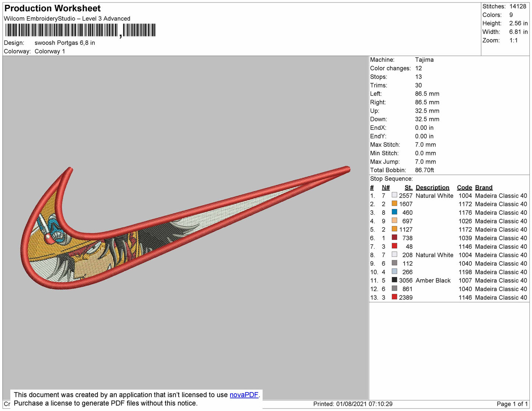The height and width of the screenshot is (411, 532).
Task: Select the blue swatch for code 1176
Action: click(394, 212)
